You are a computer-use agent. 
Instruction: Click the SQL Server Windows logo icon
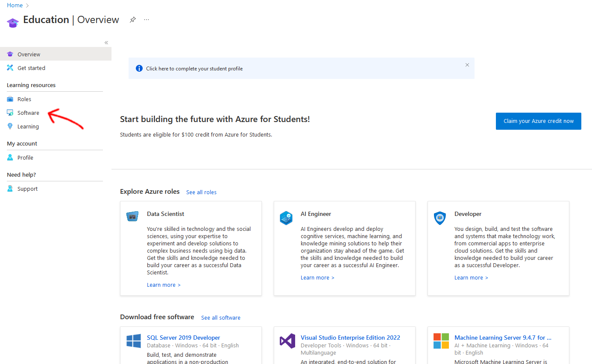(x=134, y=341)
